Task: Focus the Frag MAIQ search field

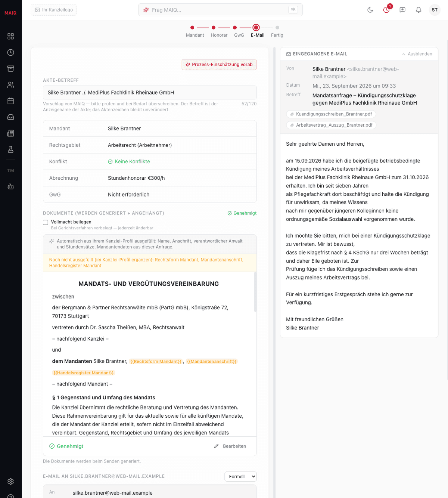Action: point(220,10)
